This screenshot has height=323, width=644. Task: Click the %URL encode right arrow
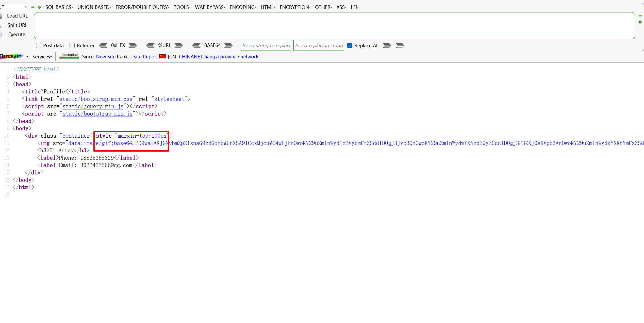point(178,45)
